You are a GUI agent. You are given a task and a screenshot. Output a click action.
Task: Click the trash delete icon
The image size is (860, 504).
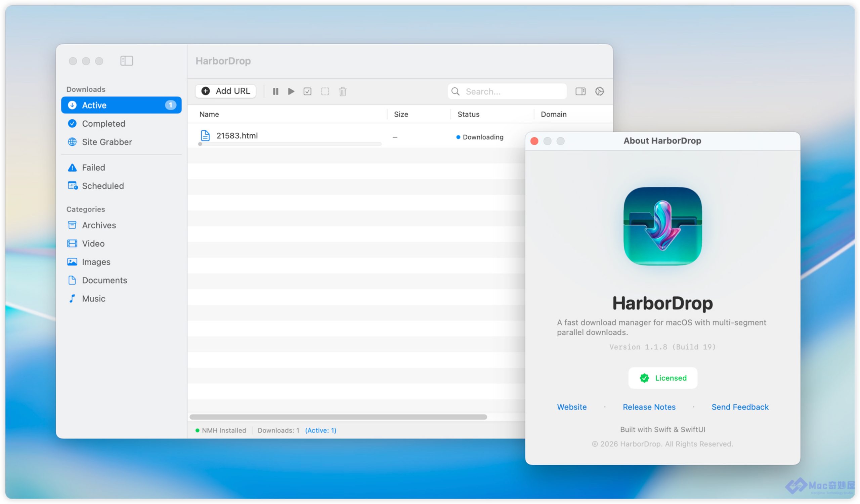click(x=343, y=91)
